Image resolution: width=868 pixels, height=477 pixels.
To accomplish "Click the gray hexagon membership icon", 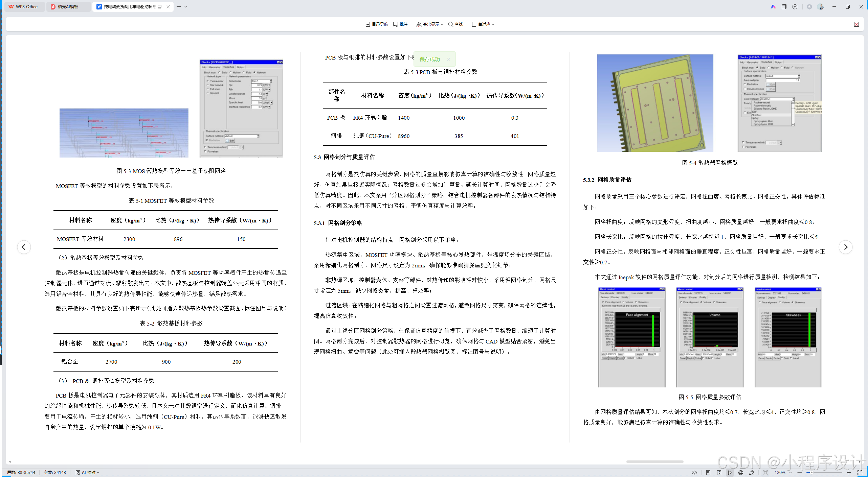I will coord(809,7).
